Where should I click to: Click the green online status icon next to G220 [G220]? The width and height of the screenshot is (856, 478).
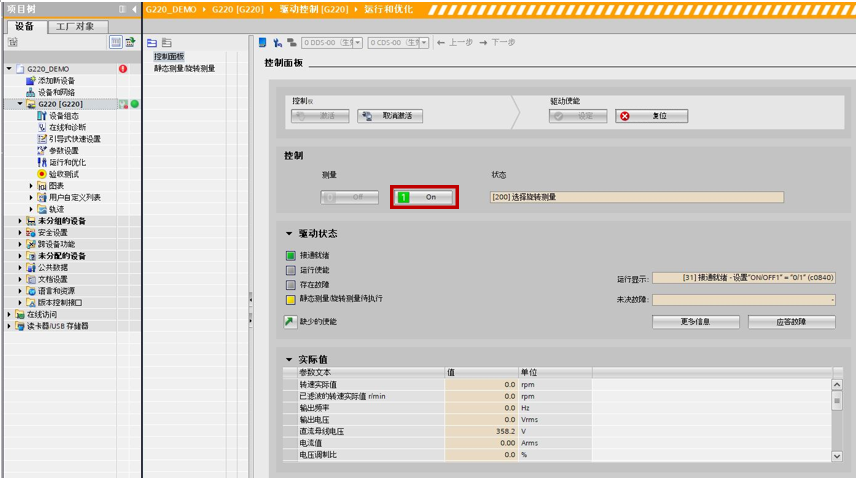tap(134, 104)
